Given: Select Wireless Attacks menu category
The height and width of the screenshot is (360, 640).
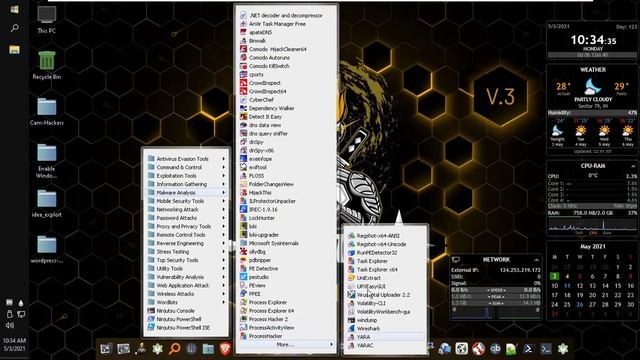Looking at the screenshot, I should pos(187,294).
